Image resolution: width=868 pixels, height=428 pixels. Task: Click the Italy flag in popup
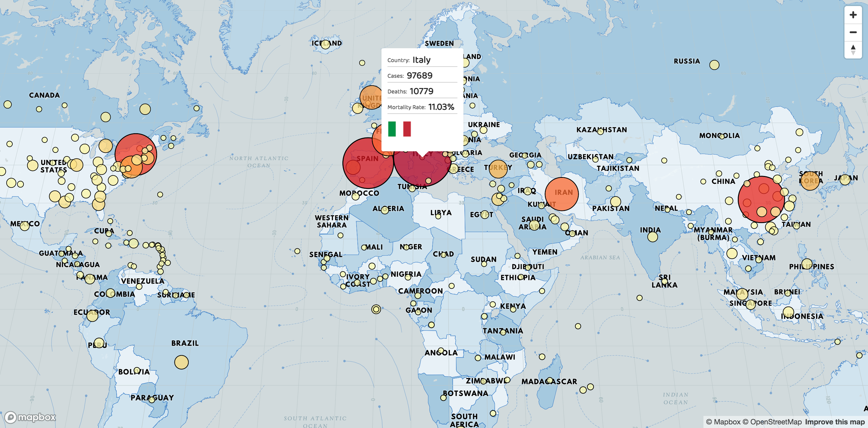[399, 129]
